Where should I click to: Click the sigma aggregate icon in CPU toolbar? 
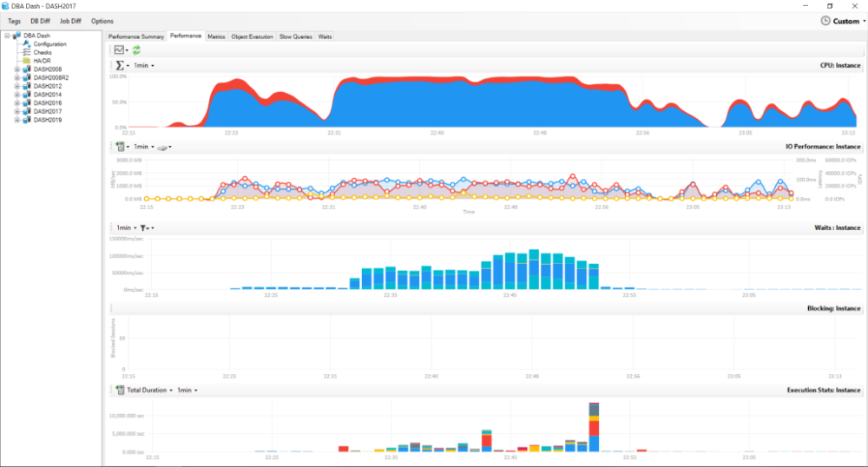(x=120, y=66)
